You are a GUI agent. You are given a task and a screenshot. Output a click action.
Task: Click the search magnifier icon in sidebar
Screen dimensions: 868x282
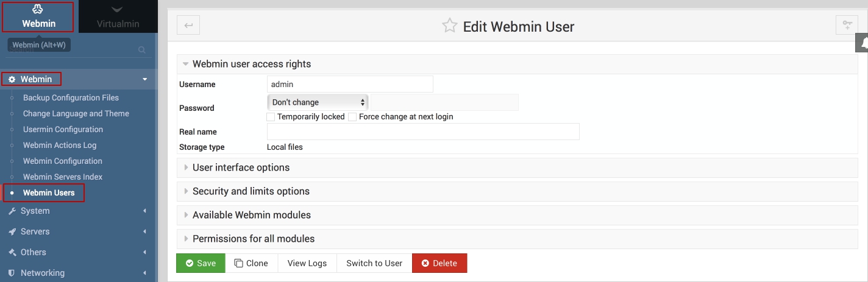(x=141, y=50)
